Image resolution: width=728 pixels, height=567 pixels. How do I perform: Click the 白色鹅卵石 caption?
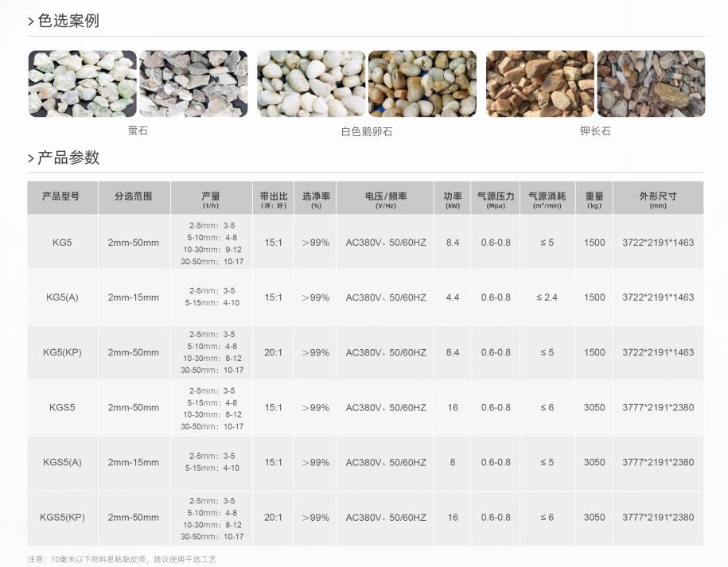tap(366, 131)
